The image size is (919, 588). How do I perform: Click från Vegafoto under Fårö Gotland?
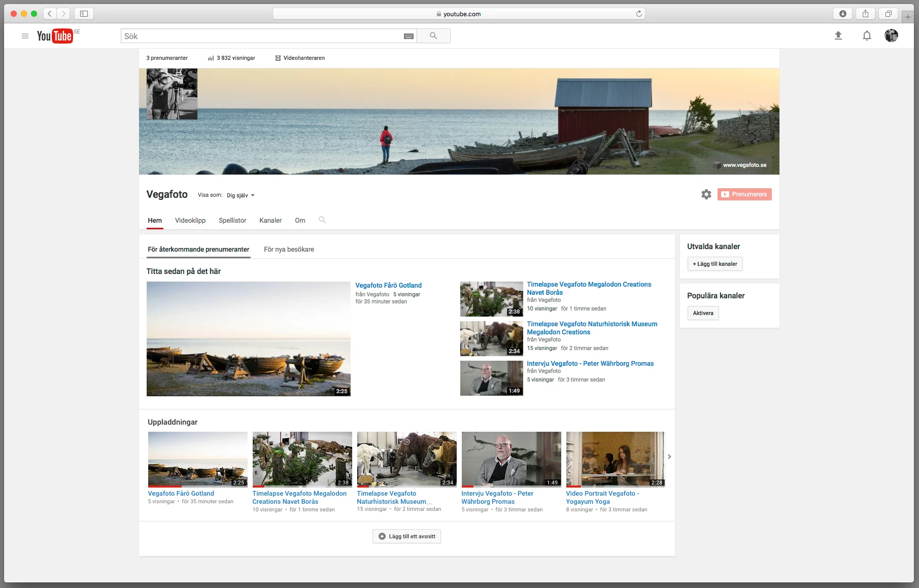(372, 294)
